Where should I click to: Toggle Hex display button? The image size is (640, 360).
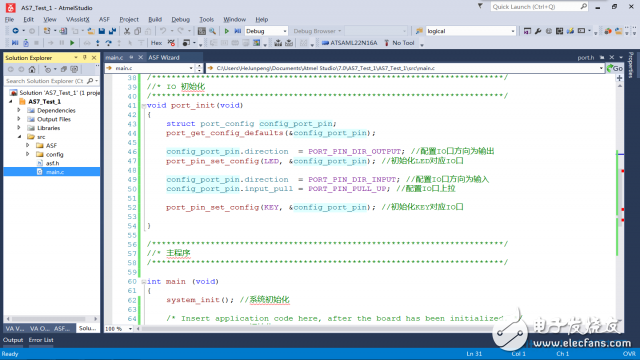(x=156, y=43)
